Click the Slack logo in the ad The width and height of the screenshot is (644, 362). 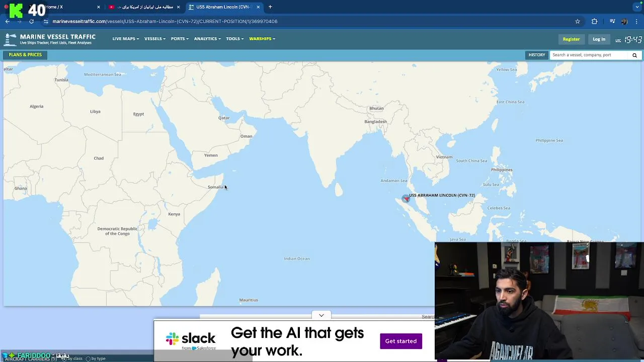[x=191, y=340]
